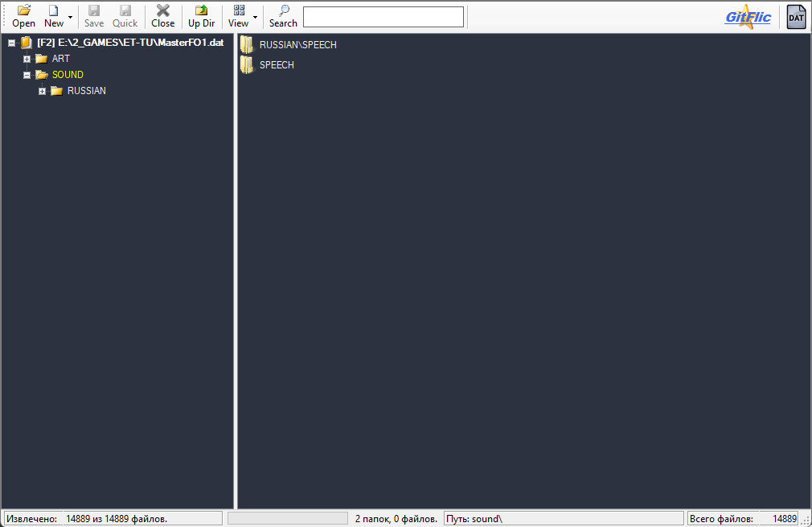Click 'Всего файлов:' status label
The image size is (812, 527).
pyautogui.click(x=721, y=519)
